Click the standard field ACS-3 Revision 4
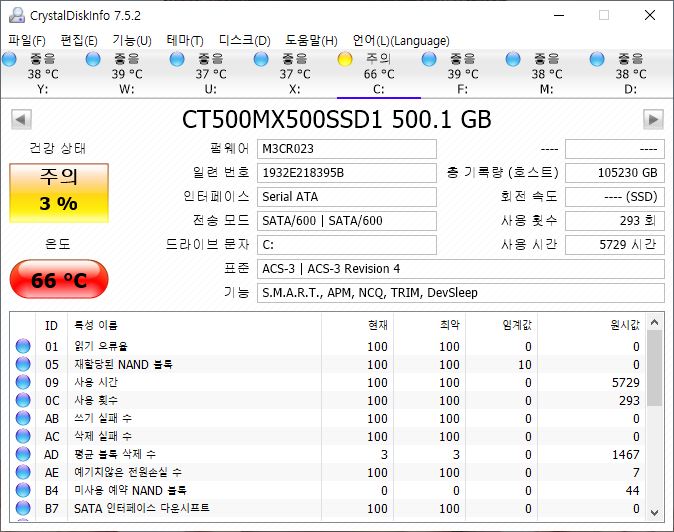Viewport: 674px width, 532px height. click(x=461, y=269)
